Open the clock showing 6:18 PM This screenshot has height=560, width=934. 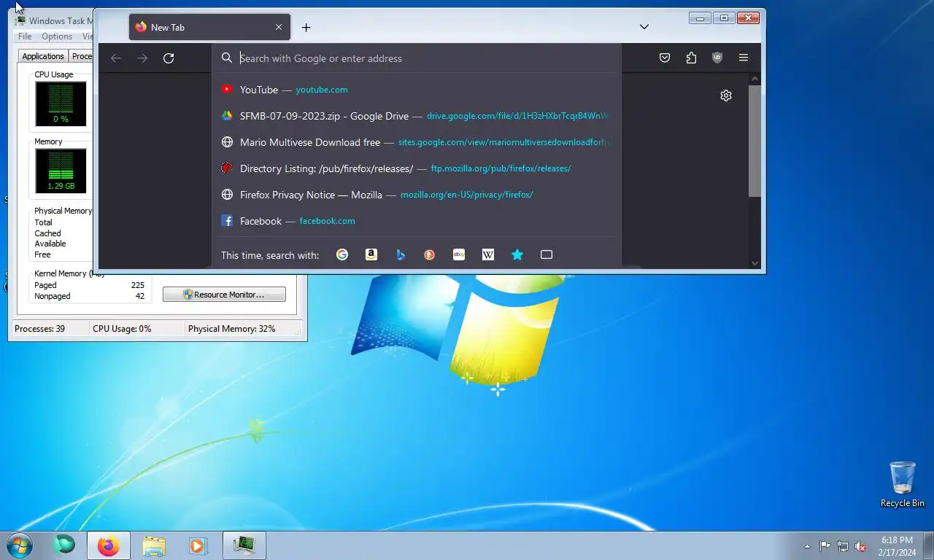click(x=898, y=546)
